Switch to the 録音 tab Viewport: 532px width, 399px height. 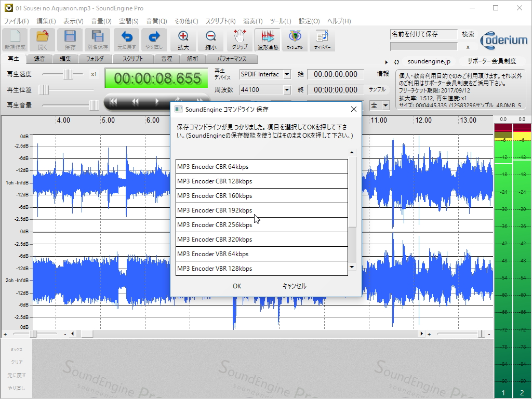pyautogui.click(x=39, y=59)
